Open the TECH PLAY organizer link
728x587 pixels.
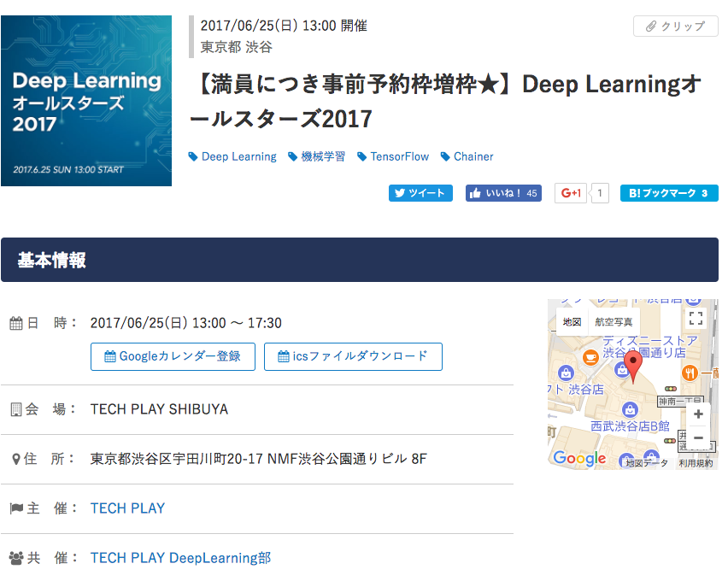point(127,508)
